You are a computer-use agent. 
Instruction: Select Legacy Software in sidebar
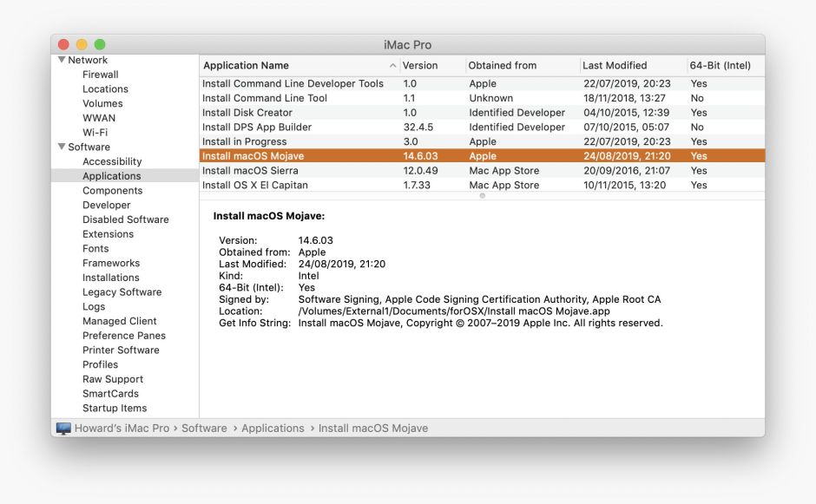tap(122, 292)
